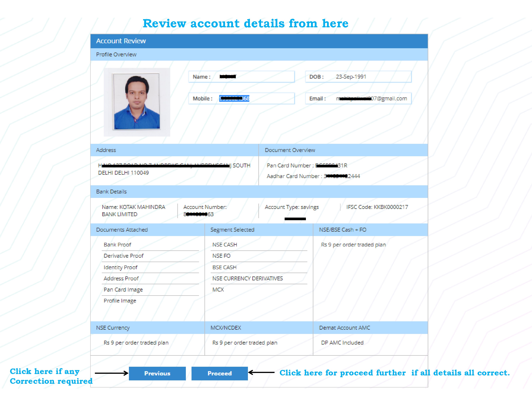
Task: Click the Mobile number field
Action: (x=241, y=98)
